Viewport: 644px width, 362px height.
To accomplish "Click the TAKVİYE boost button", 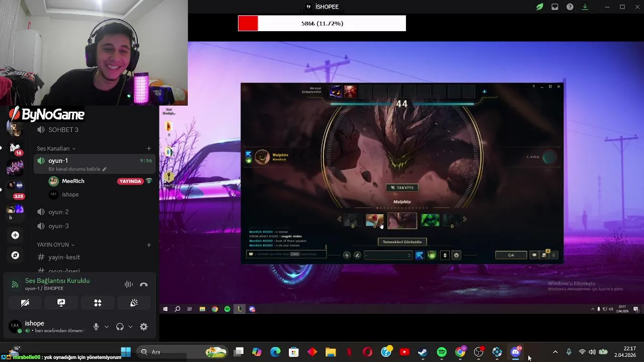I will pos(402,188).
